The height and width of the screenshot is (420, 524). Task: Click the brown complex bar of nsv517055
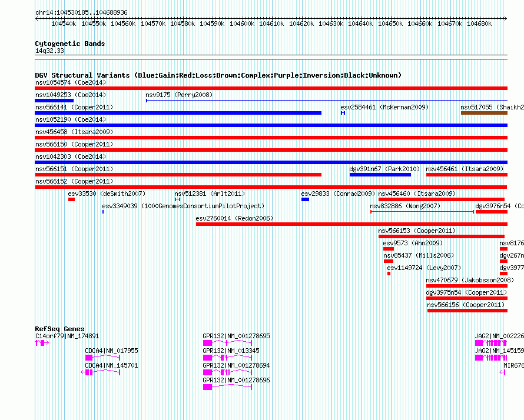484,113
